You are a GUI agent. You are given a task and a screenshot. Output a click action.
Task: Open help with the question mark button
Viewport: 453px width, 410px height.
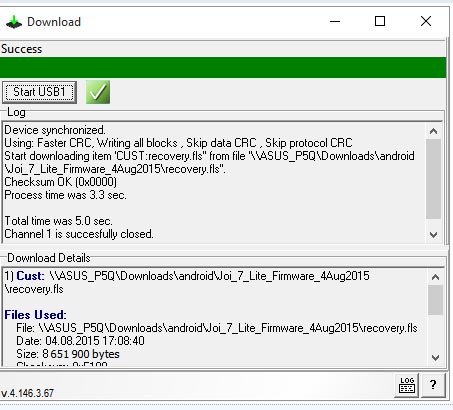point(433,385)
